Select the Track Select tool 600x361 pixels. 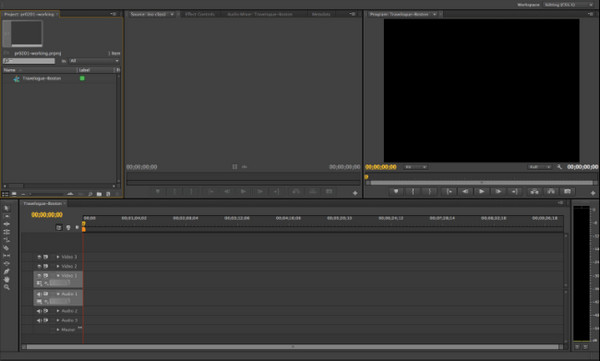[7, 216]
